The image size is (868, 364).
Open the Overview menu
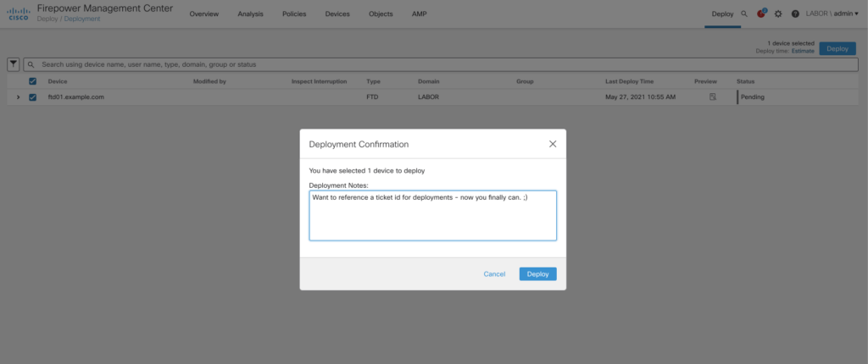(203, 14)
